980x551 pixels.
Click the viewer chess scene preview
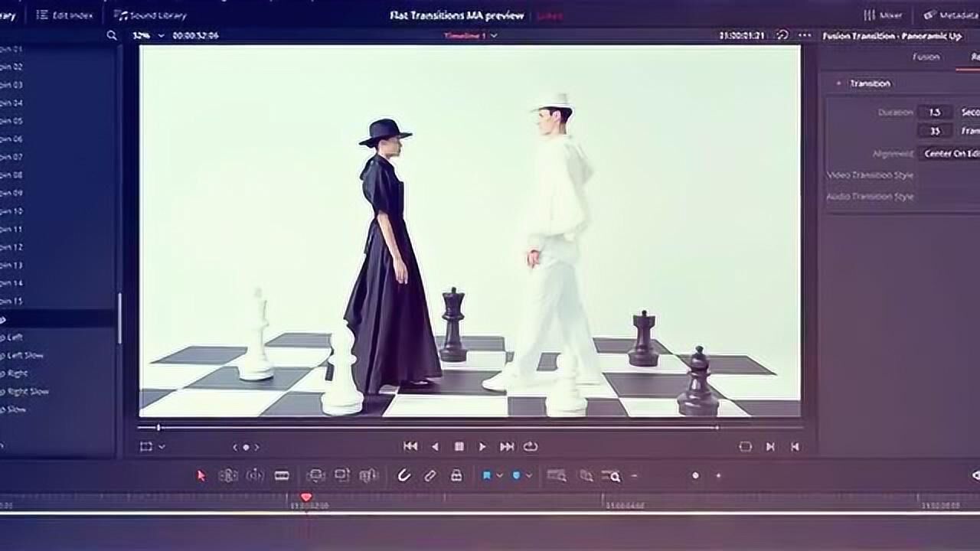pos(470,231)
